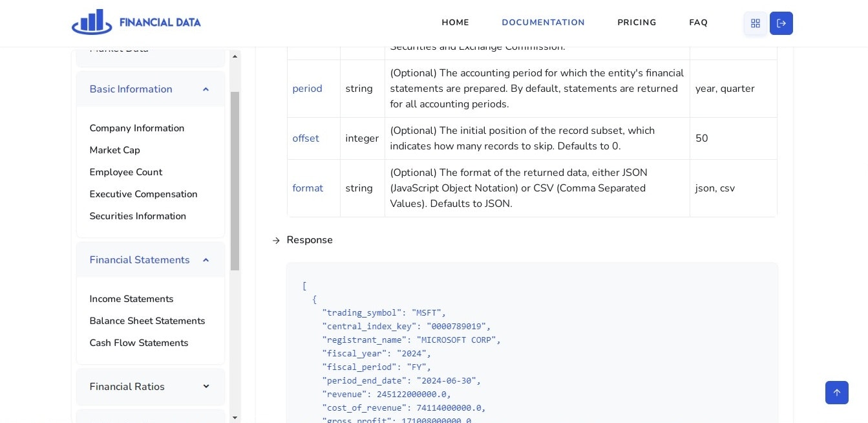Open Cash Flow Statements page
This screenshot has height=423, width=868.
pos(139,343)
